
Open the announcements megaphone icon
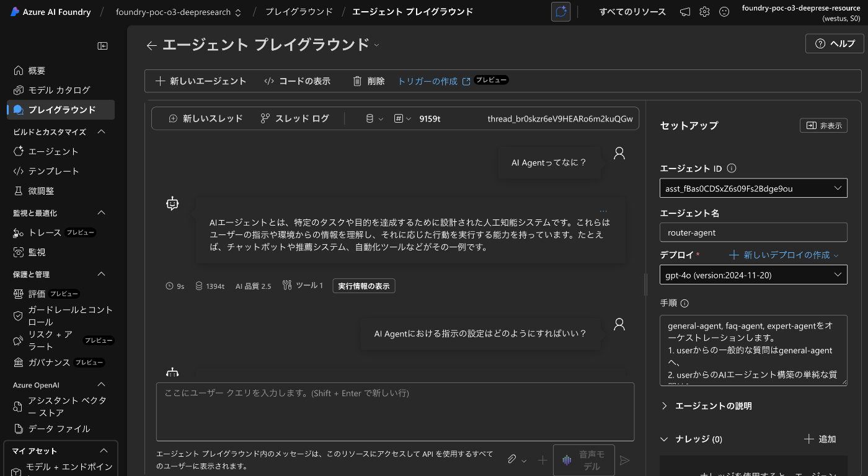click(x=684, y=12)
